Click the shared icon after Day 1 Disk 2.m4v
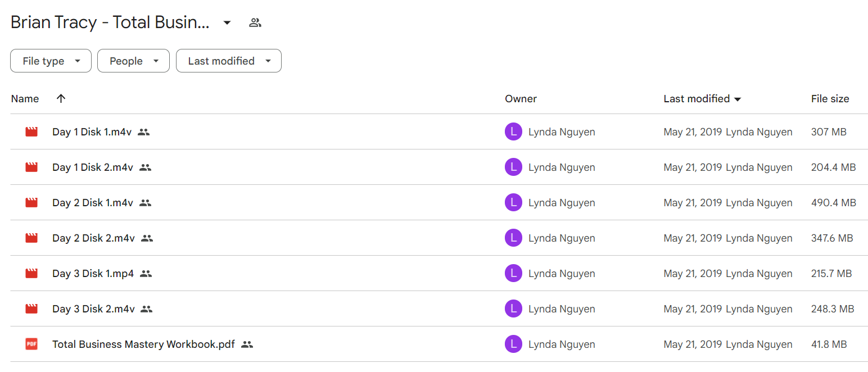Screen dimensions: 868x372 146,167
